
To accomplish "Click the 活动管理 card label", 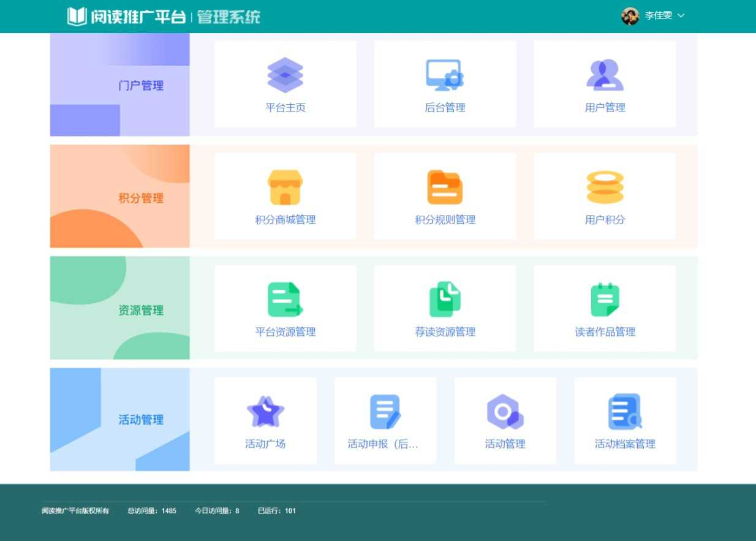I will tap(505, 444).
